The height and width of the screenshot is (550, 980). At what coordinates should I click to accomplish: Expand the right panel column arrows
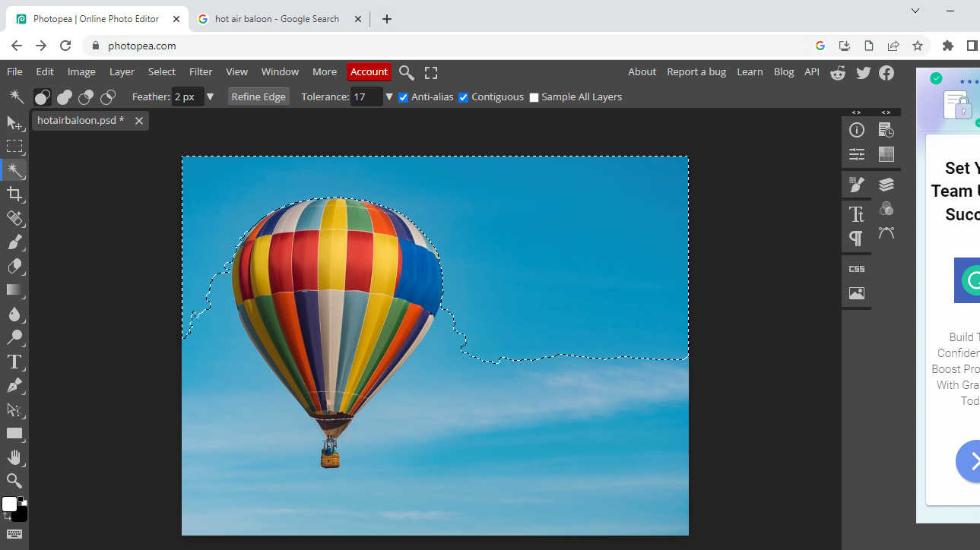point(886,112)
